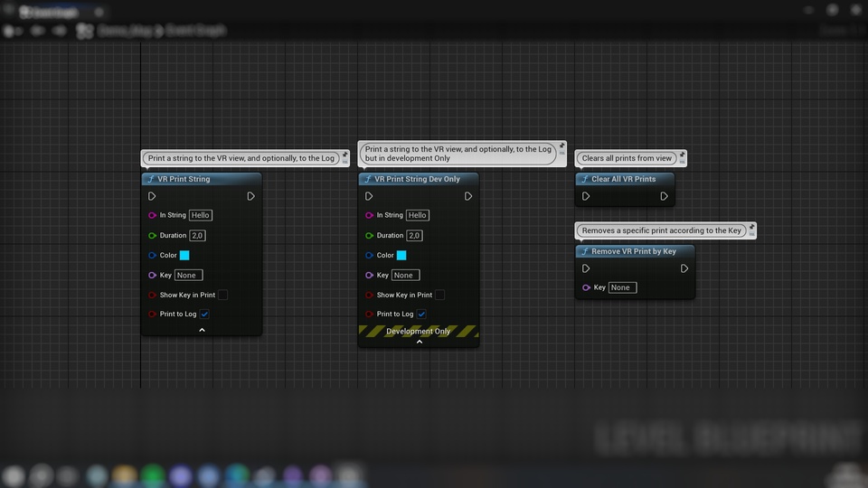
Task: Edit the Key 'None' field on VR Print String
Action: coord(188,275)
